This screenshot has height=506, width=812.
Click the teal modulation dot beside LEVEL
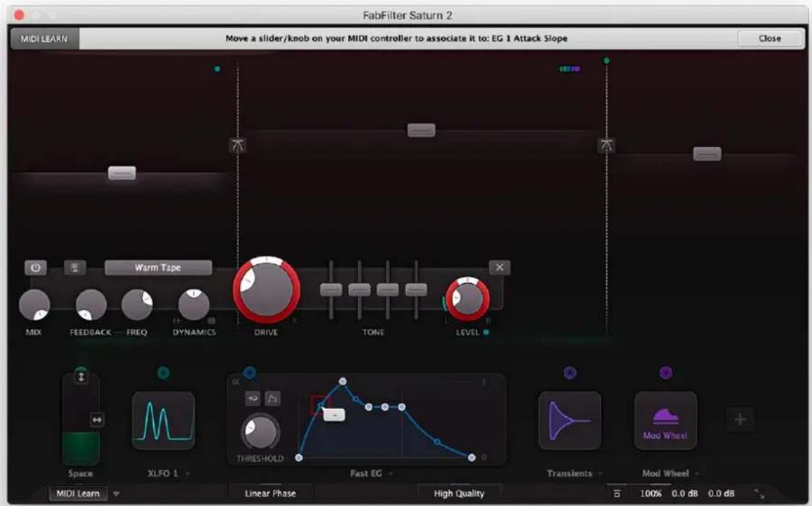coord(486,332)
